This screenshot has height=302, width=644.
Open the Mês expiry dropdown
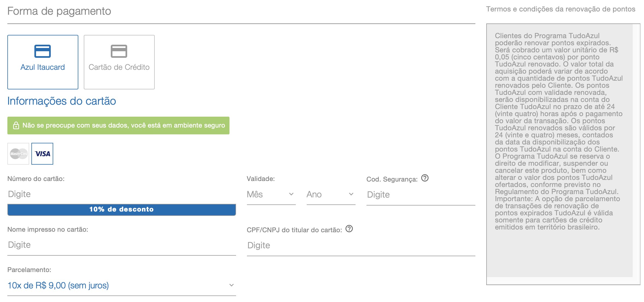coord(271,195)
